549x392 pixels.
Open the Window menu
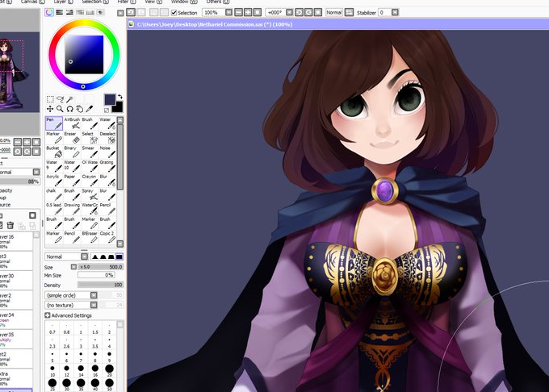click(184, 2)
